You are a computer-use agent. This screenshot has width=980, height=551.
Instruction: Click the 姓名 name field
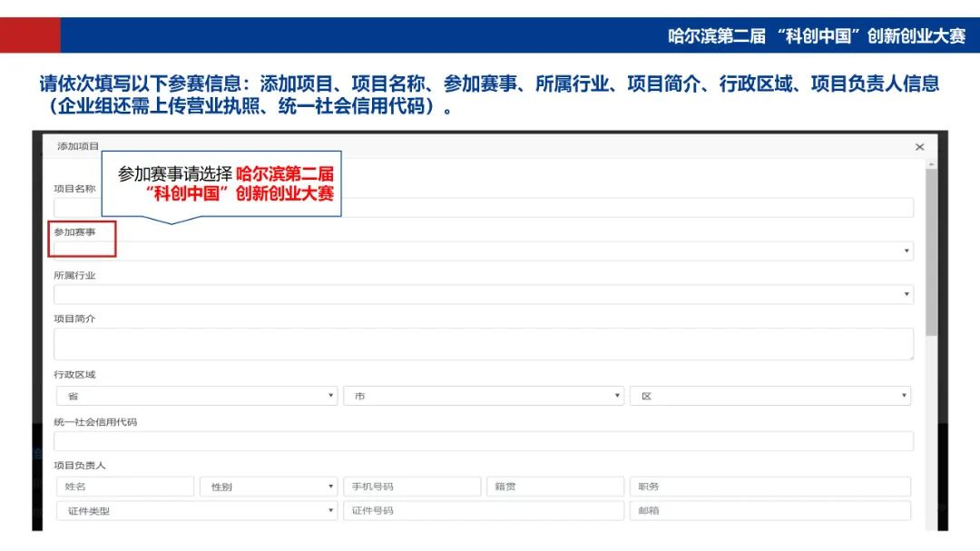124,486
